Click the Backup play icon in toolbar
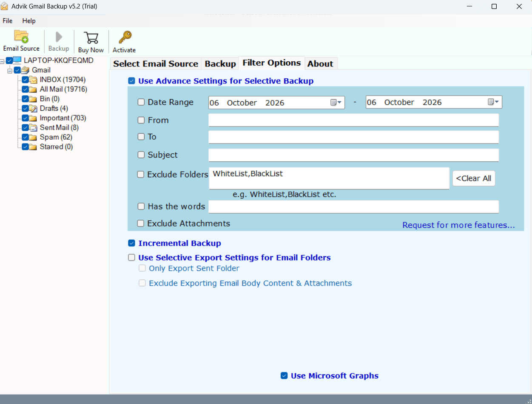This screenshot has height=404, width=532. click(59, 37)
